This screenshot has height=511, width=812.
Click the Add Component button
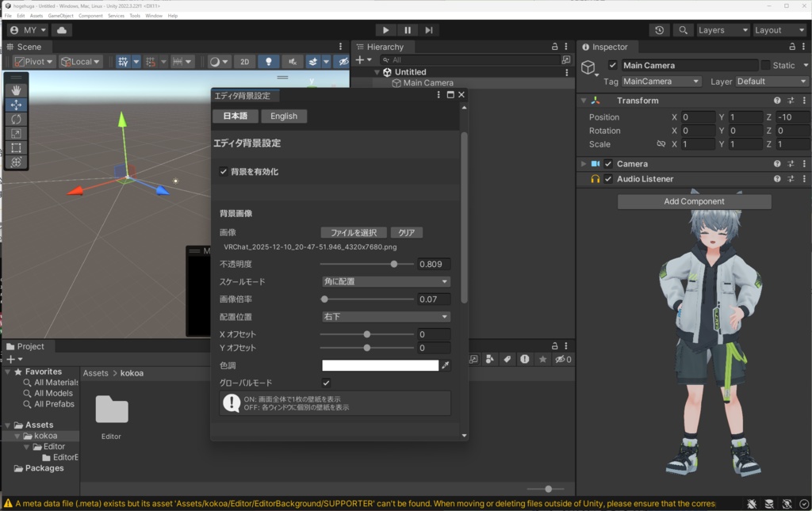pyautogui.click(x=693, y=200)
